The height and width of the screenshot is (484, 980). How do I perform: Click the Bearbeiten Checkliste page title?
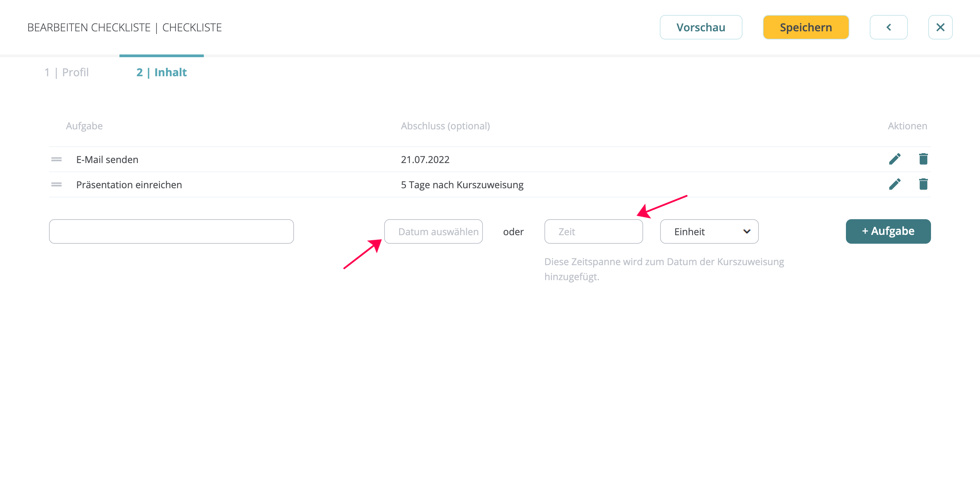pos(125,27)
